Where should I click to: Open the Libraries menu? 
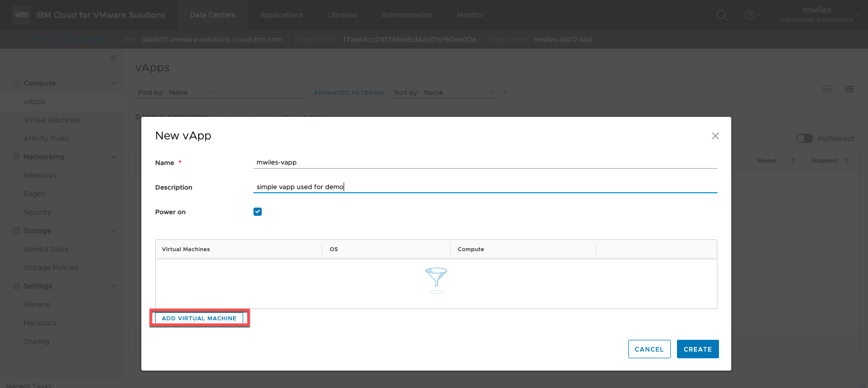342,15
